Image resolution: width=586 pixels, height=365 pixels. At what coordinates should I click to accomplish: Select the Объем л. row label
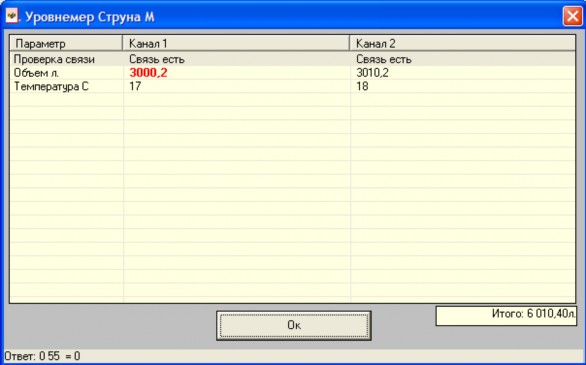click(x=36, y=73)
